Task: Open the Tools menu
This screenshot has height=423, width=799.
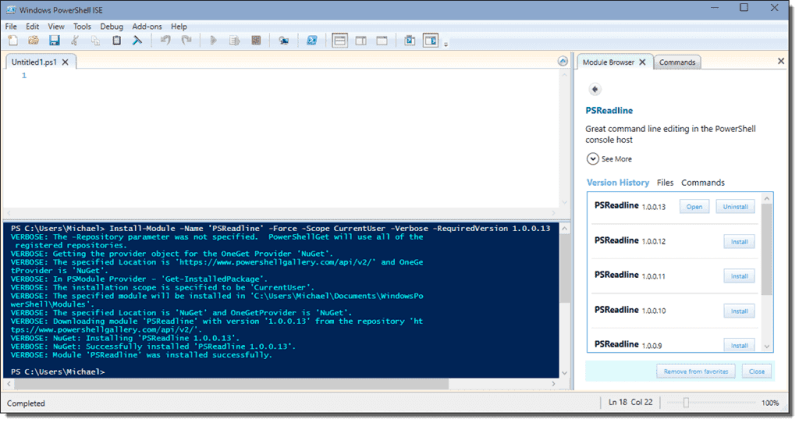Action: click(82, 27)
